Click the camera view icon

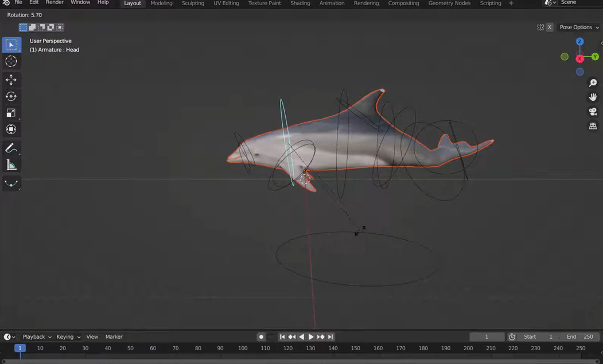click(593, 112)
